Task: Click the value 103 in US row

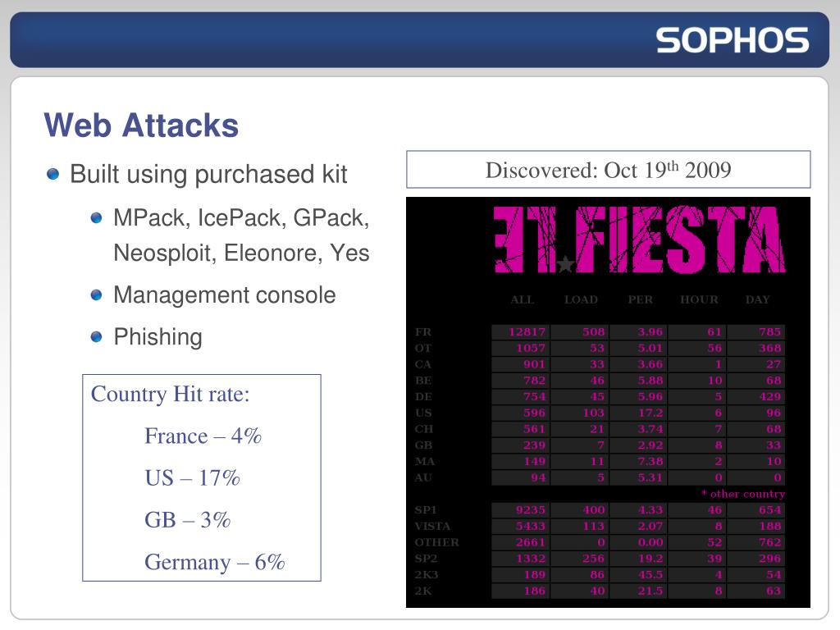Action: click(594, 413)
